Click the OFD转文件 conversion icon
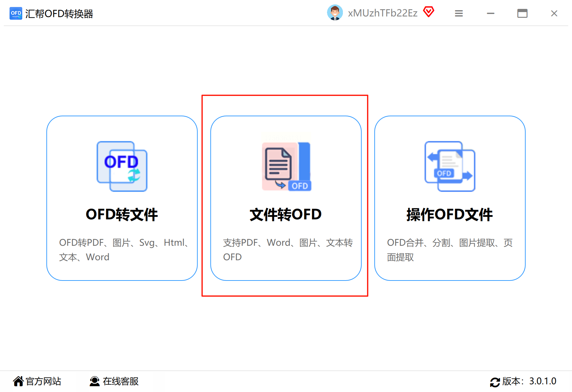Screen dimensions: 572x392 click(122, 166)
